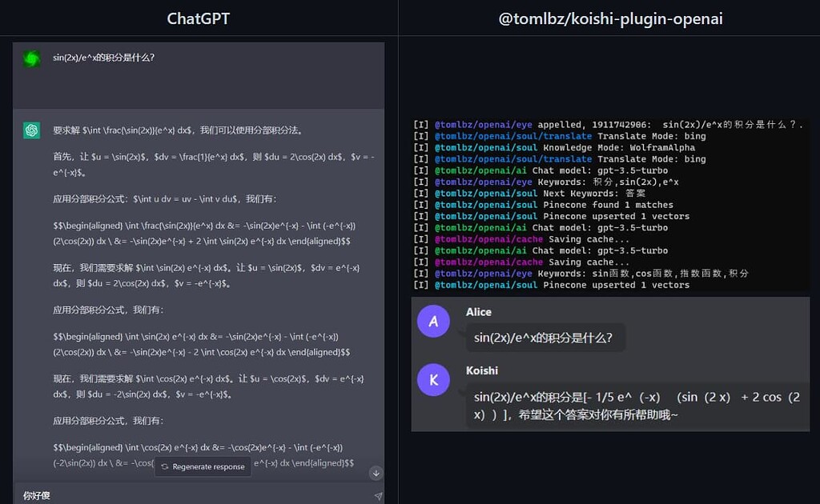This screenshot has height=504, width=820.
Task: Switch to the ChatGPT tab
Action: (198, 18)
